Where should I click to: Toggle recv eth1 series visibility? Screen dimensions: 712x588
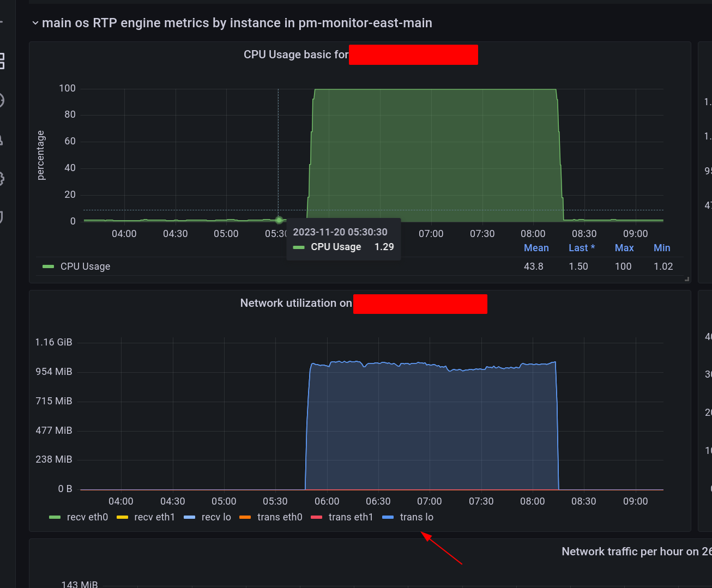coord(153,517)
